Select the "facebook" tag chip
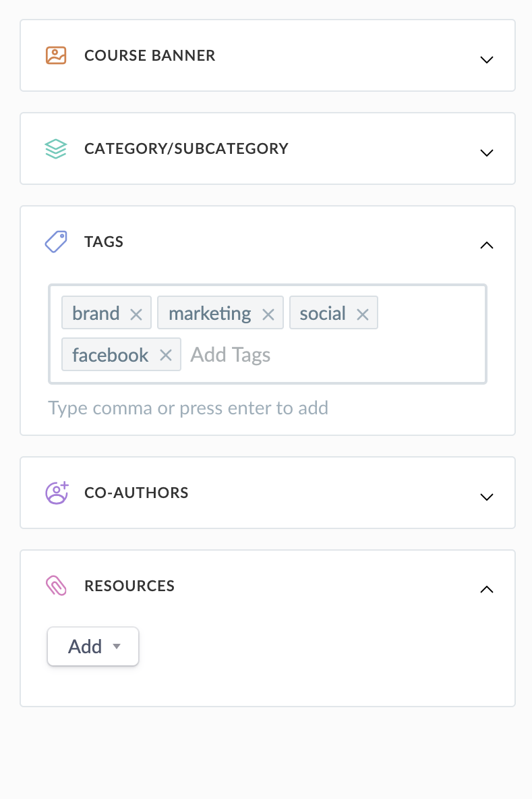Image resolution: width=532 pixels, height=799 pixels. click(110, 355)
